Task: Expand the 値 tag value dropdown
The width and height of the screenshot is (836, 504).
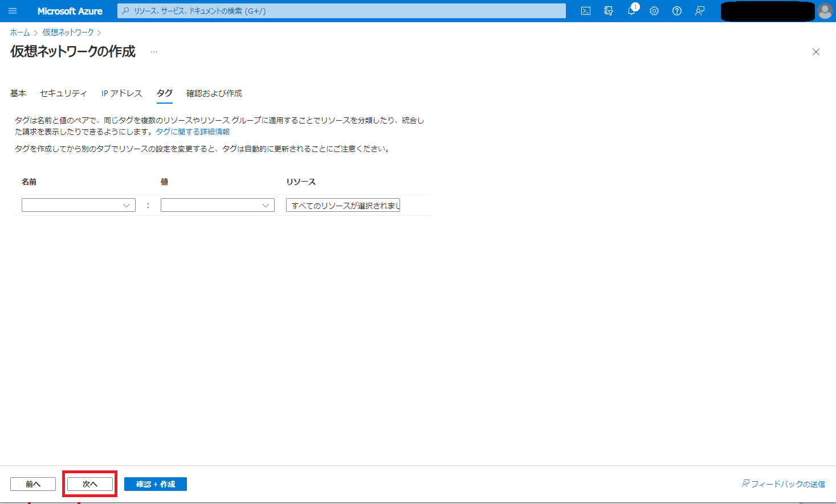Action: 218,205
